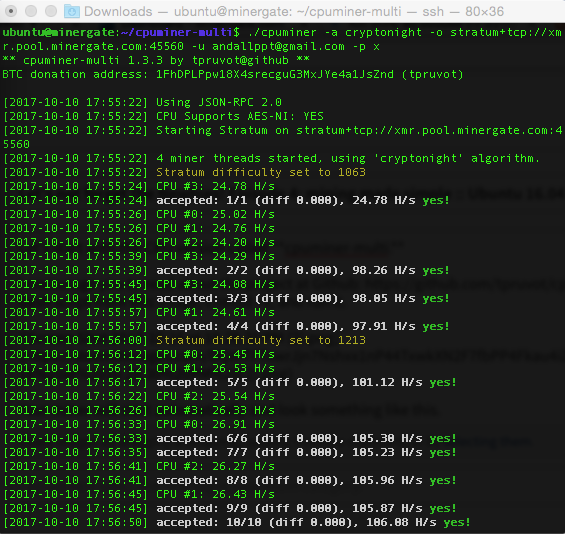Click the timestamp '[2017-10-10 17:56:00]'
This screenshot has width=565, height=534.
(x=75, y=341)
